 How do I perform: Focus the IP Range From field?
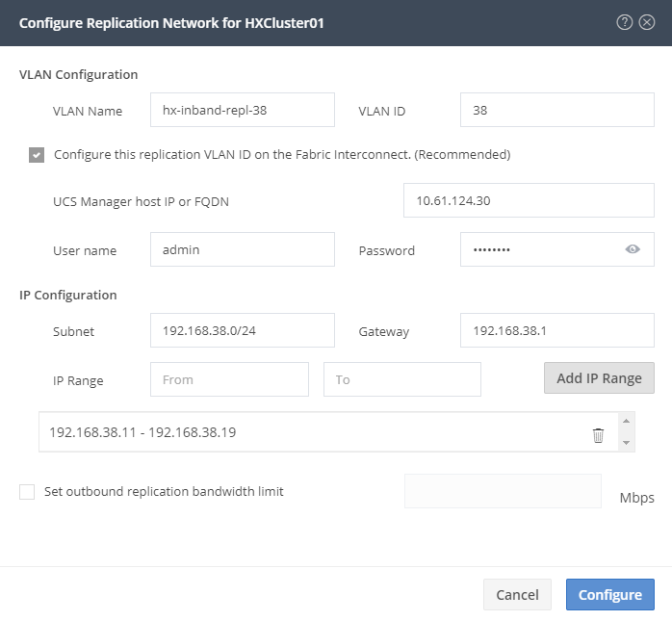[x=229, y=379]
